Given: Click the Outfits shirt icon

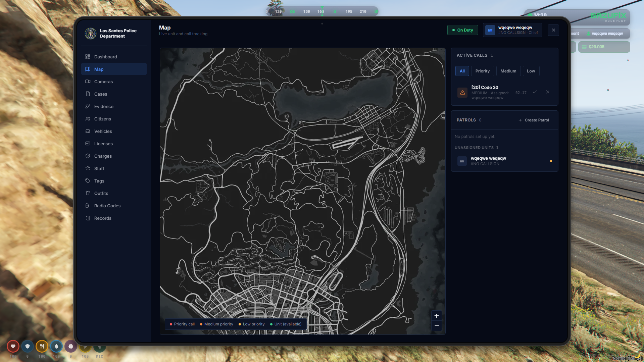Looking at the screenshot, I should point(88,193).
